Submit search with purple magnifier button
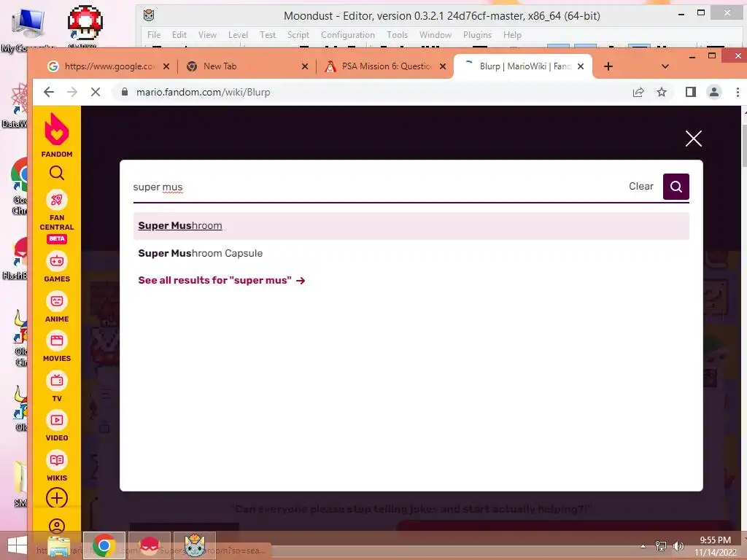 pos(676,186)
